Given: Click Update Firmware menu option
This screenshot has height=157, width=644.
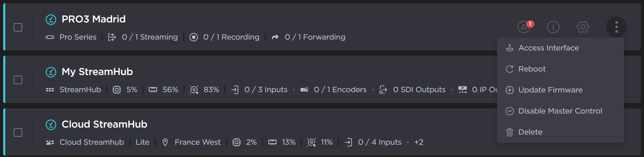Looking at the screenshot, I should tap(550, 90).
